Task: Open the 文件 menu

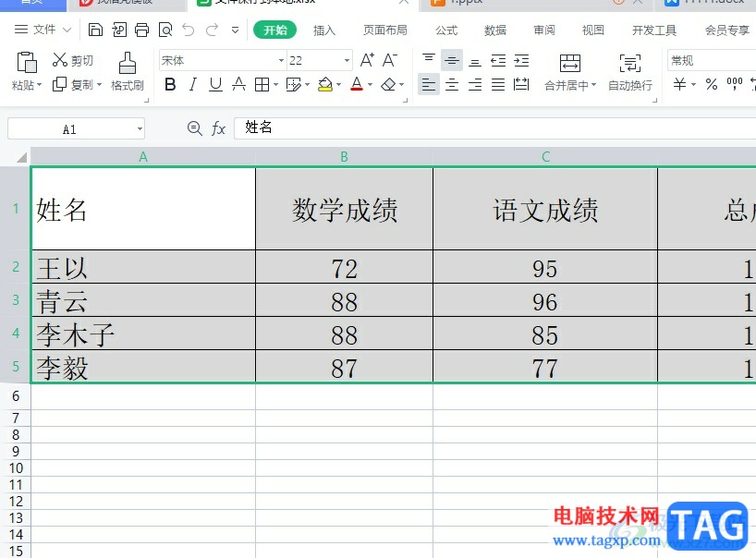Action: (43, 30)
